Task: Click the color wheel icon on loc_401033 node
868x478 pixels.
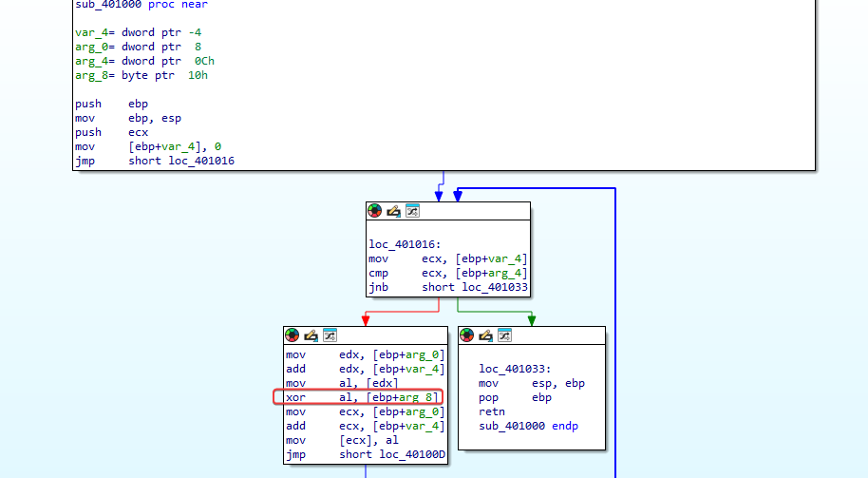Action: (x=466, y=335)
